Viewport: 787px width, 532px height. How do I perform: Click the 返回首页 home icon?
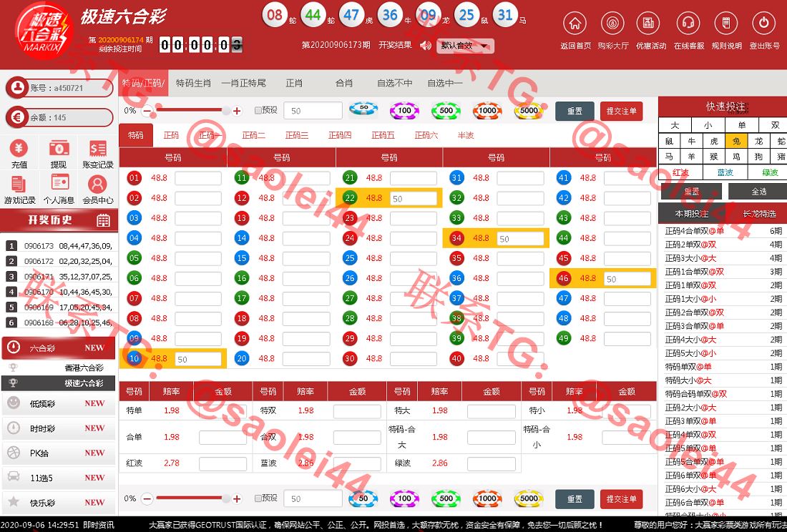click(575, 24)
